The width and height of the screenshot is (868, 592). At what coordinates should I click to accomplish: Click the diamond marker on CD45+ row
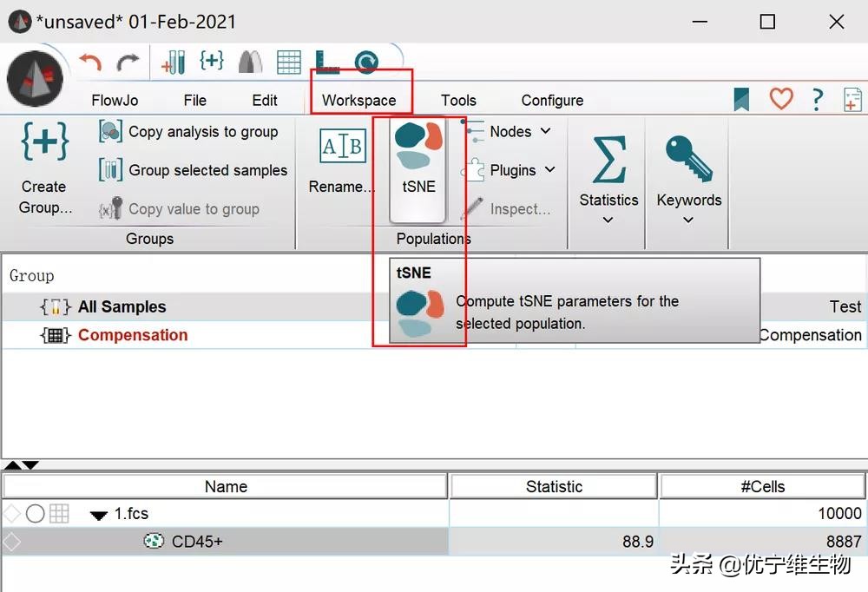click(x=11, y=542)
